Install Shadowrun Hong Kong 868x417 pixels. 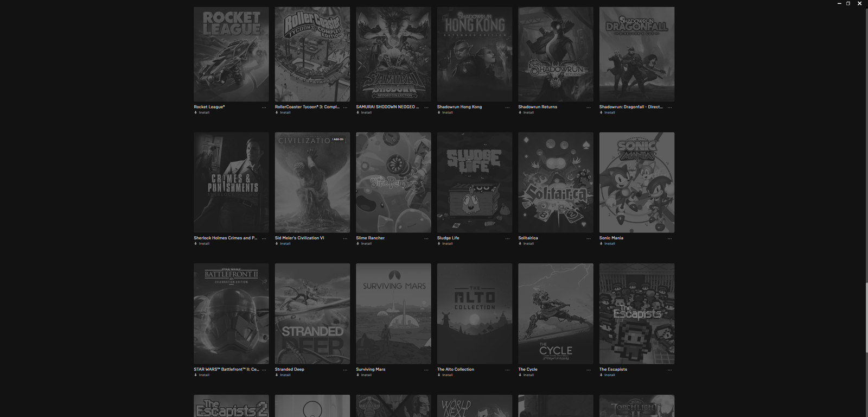[x=445, y=112]
